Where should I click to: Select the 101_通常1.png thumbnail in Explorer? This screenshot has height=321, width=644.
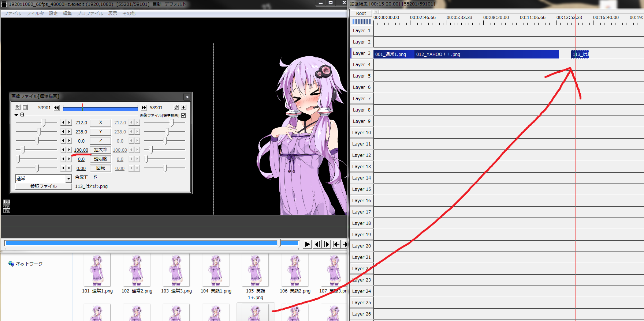(97, 274)
